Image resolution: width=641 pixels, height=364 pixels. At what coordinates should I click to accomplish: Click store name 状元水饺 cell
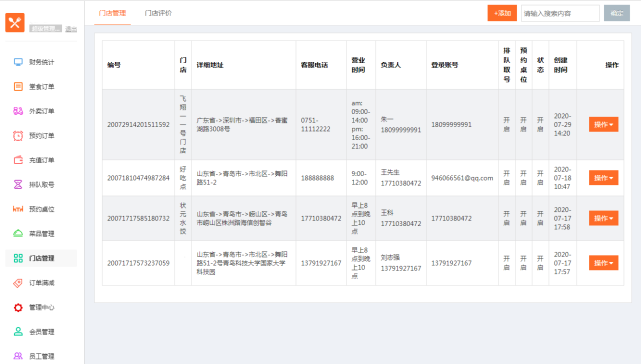[183, 218]
